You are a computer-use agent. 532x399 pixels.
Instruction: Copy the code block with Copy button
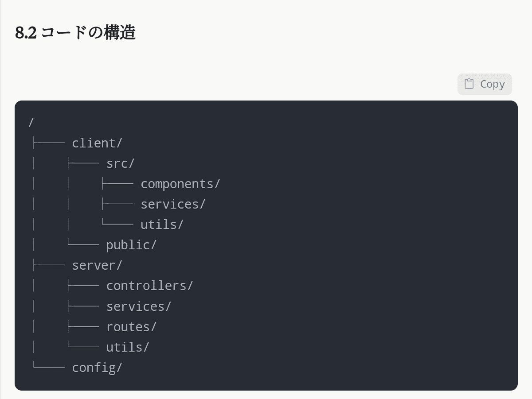[x=485, y=84]
